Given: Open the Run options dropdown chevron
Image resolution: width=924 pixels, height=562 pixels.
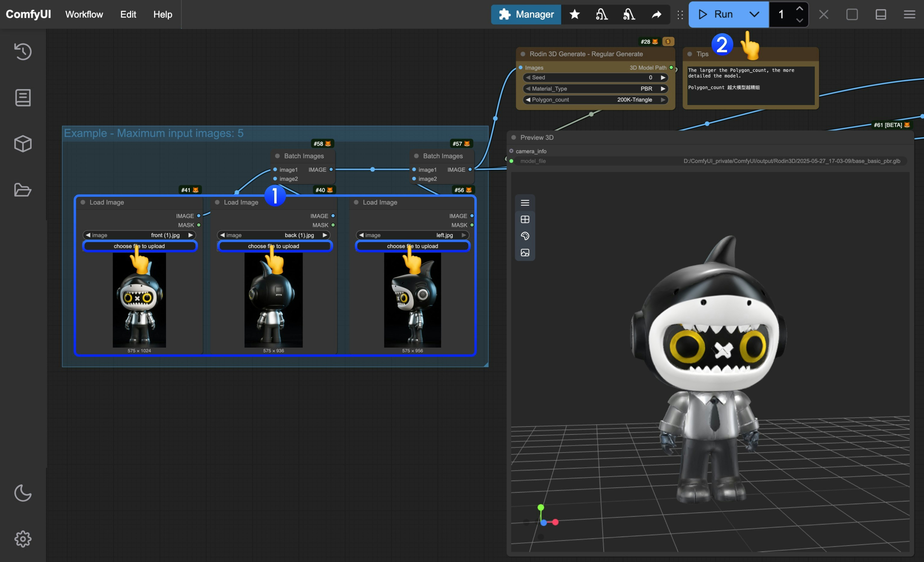Looking at the screenshot, I should [x=754, y=14].
